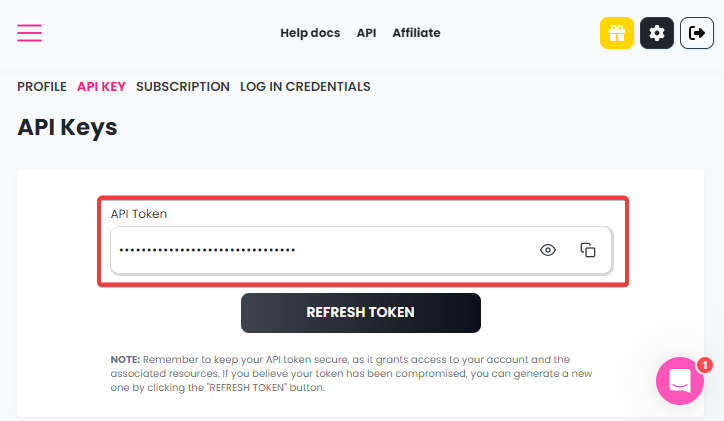Screen dimensions: 724x421
Task: Click the API link in the top navigation
Action: (366, 33)
